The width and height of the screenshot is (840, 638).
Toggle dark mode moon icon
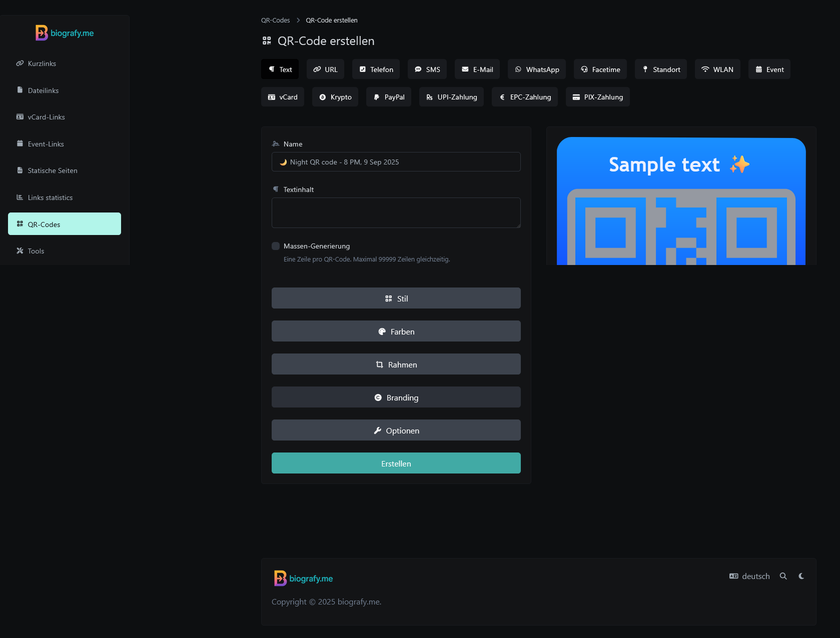801,576
